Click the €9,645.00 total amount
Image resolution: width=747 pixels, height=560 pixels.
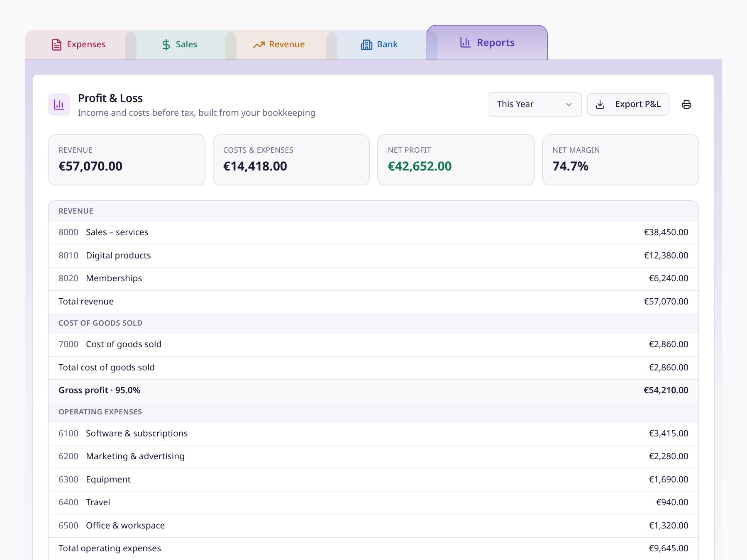(669, 548)
